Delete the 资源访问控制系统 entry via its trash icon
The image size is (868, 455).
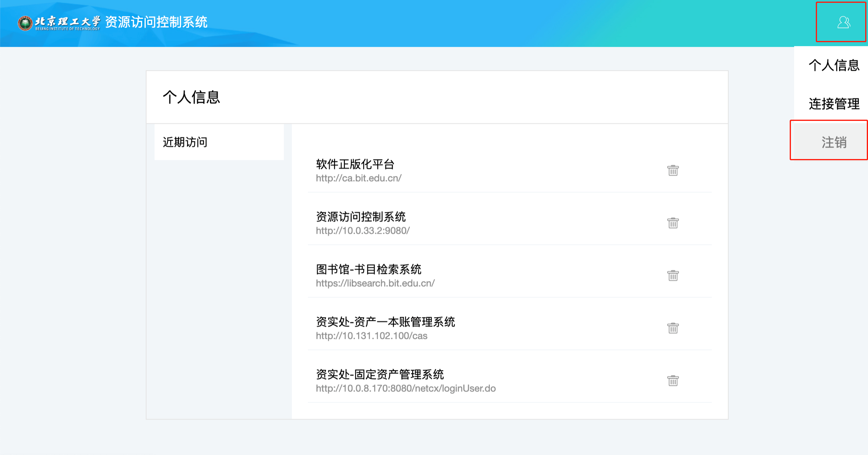673,223
